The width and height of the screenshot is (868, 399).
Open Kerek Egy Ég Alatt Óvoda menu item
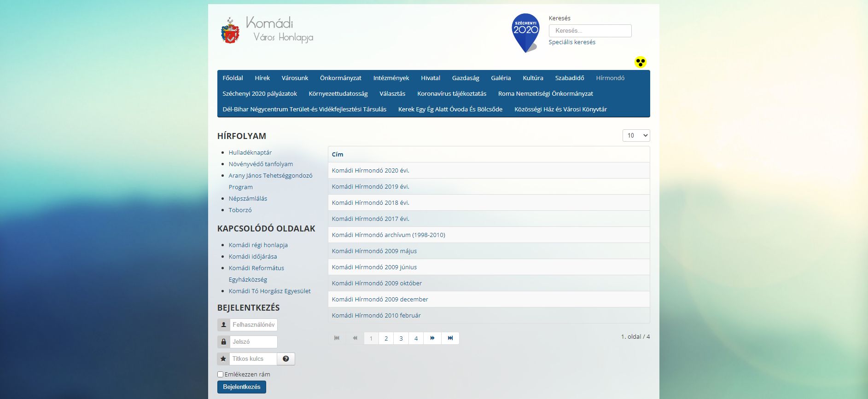450,110
